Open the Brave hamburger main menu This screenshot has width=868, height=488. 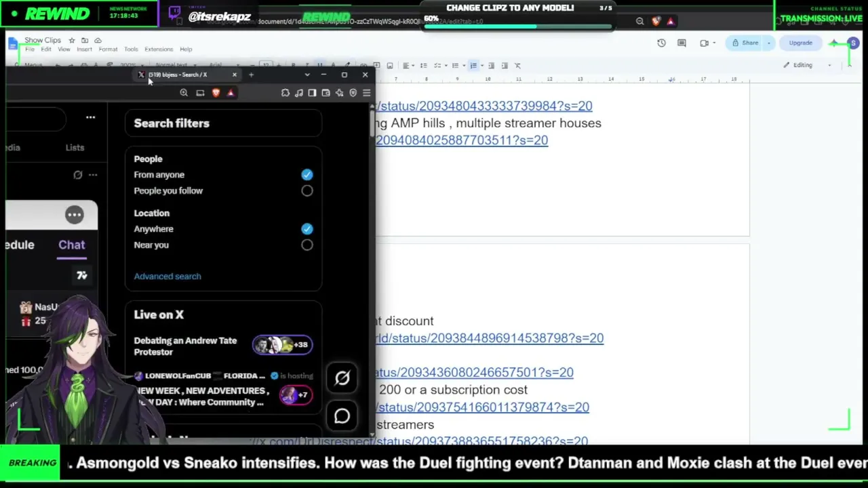[x=366, y=93]
